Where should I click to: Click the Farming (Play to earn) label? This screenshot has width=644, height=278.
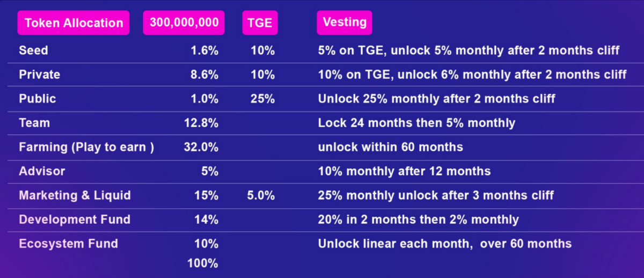(86, 147)
